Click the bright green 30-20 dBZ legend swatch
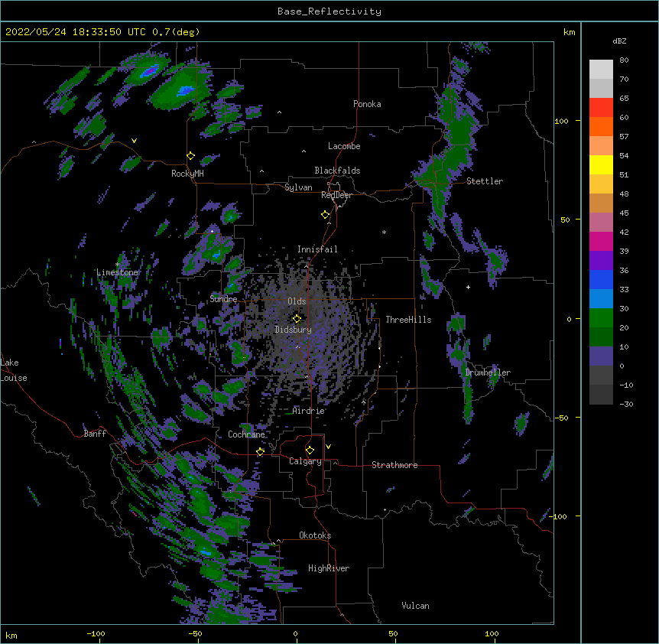The image size is (659, 644). [x=601, y=318]
